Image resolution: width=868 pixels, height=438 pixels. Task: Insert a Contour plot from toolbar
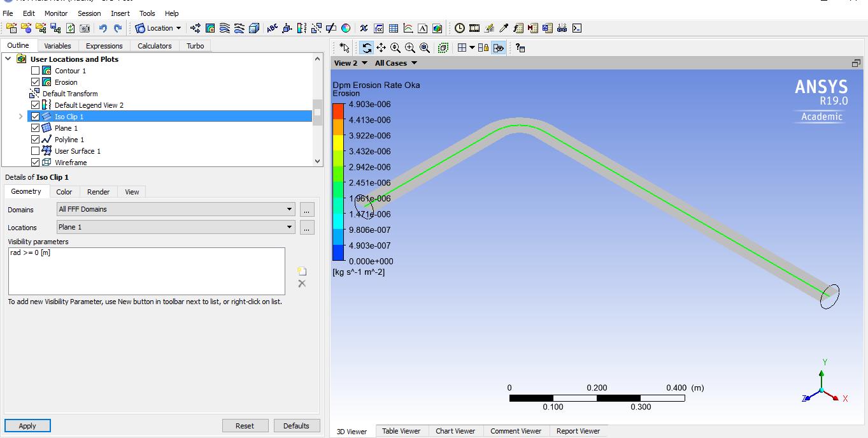coord(210,28)
